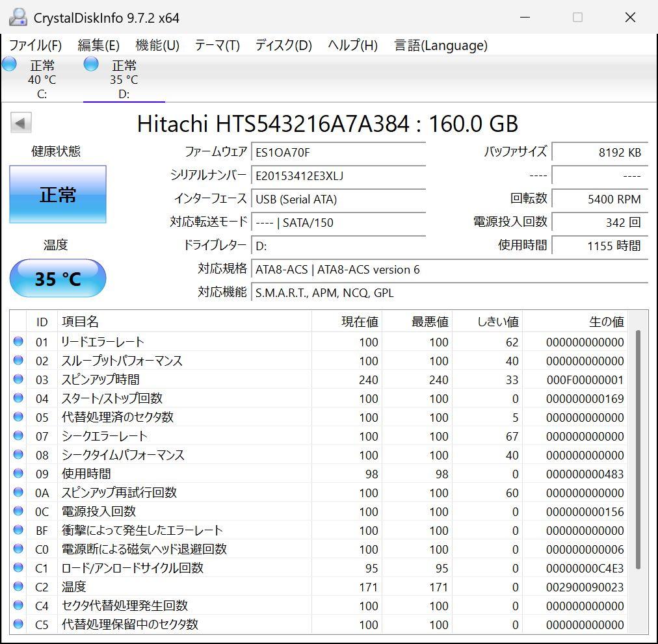This screenshot has height=644, width=658.
Task: Open the 機能(U) menu
Action: [157, 45]
